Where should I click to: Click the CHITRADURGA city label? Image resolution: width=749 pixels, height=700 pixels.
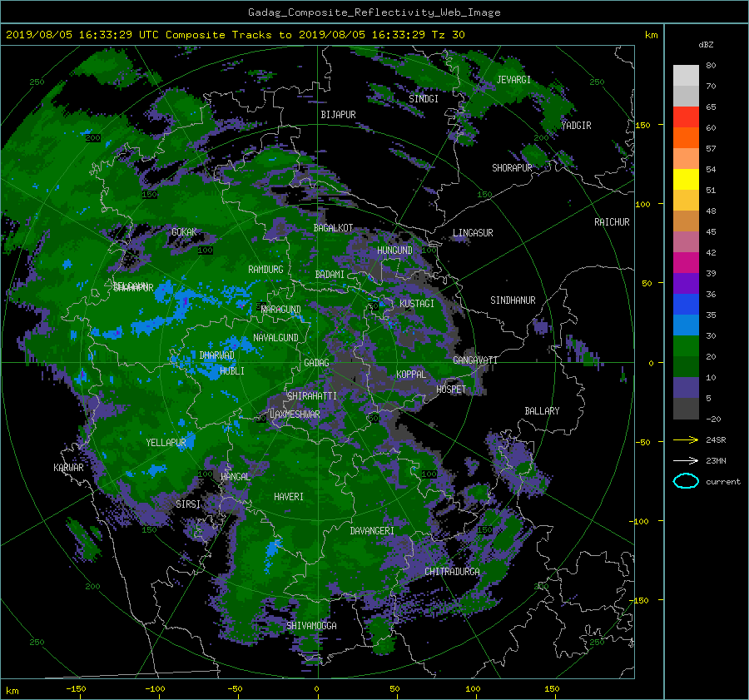point(452,572)
